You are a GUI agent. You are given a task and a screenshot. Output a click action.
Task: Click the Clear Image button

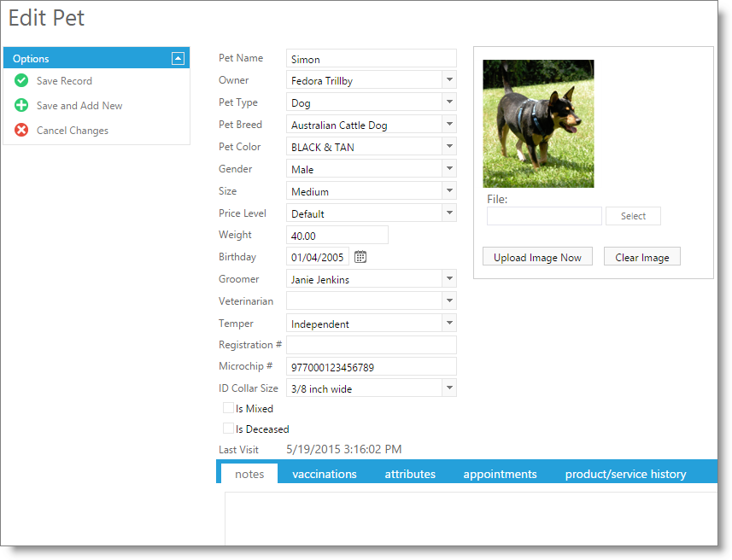pos(642,257)
